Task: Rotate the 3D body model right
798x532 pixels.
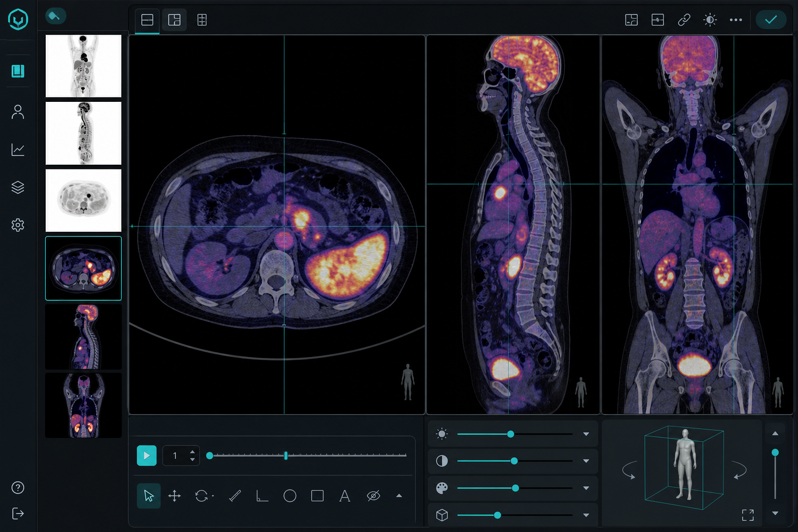Action: [740, 471]
